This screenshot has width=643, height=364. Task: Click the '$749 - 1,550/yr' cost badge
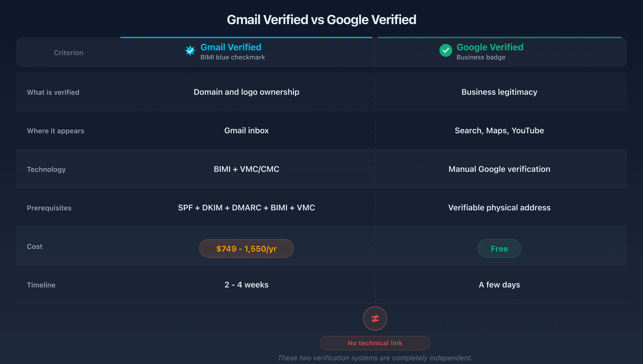coord(246,249)
